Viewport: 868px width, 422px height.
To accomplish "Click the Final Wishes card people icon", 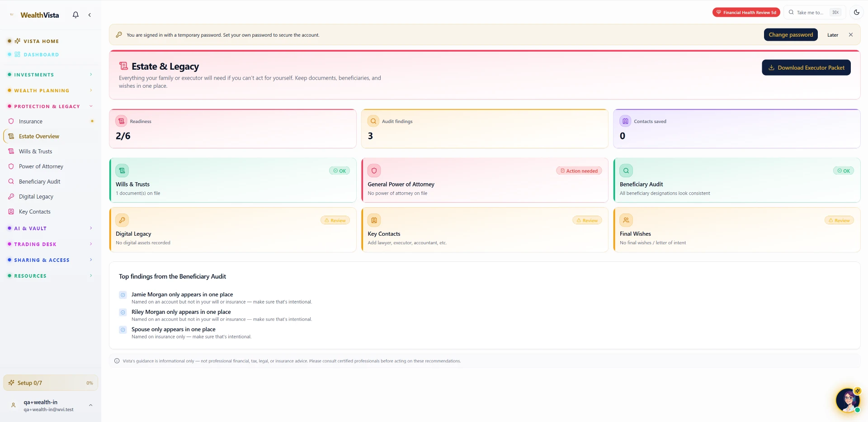I will click(x=626, y=220).
